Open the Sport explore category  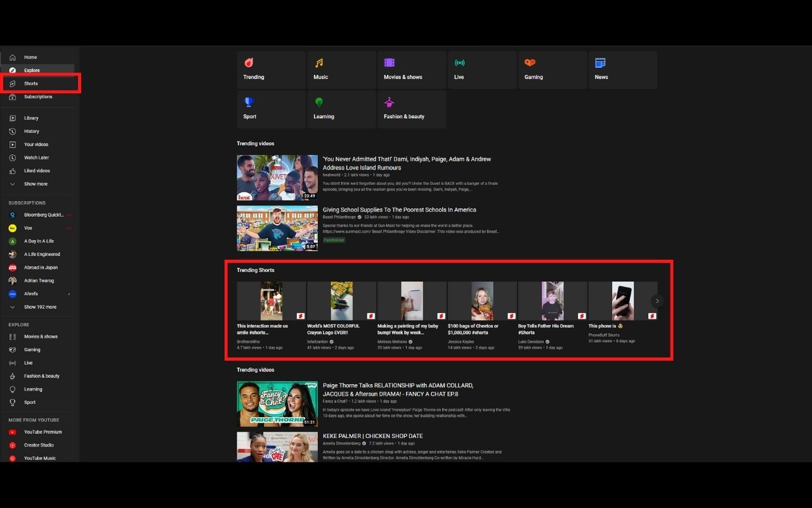249,102
